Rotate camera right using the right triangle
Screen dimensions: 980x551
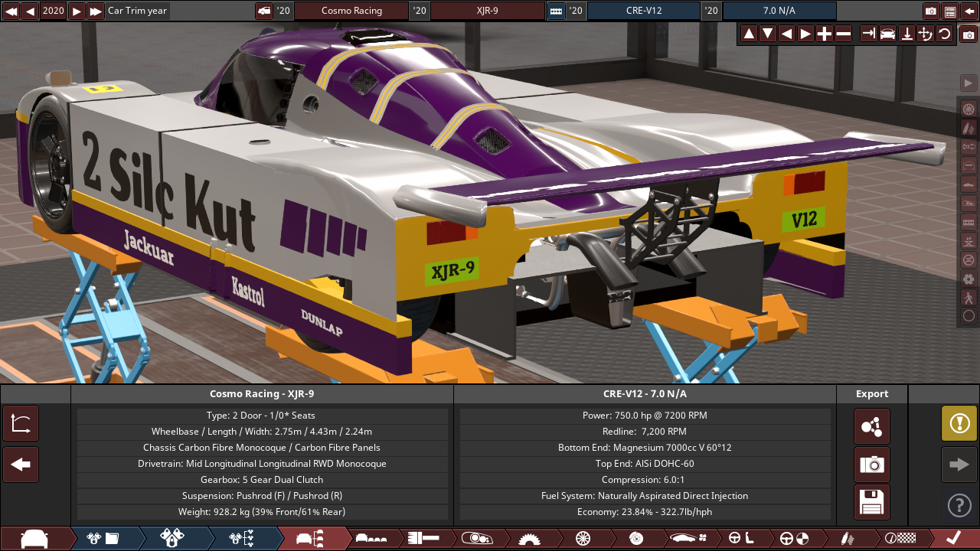point(805,34)
